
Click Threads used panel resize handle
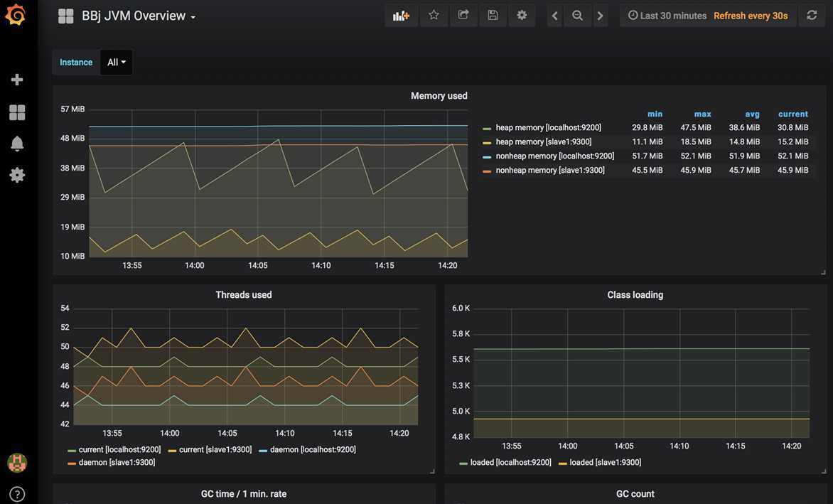click(432, 471)
